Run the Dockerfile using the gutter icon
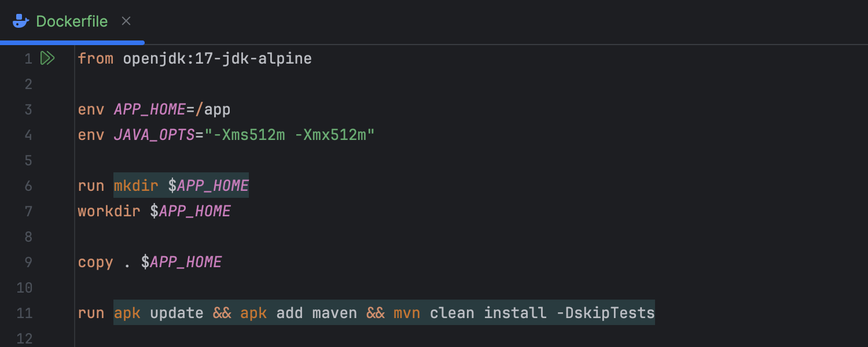Screen dimensions: 868x347 (47, 58)
